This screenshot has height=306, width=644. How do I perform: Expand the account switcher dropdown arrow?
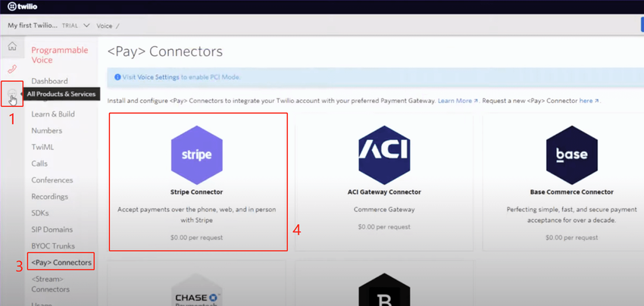pyautogui.click(x=86, y=26)
